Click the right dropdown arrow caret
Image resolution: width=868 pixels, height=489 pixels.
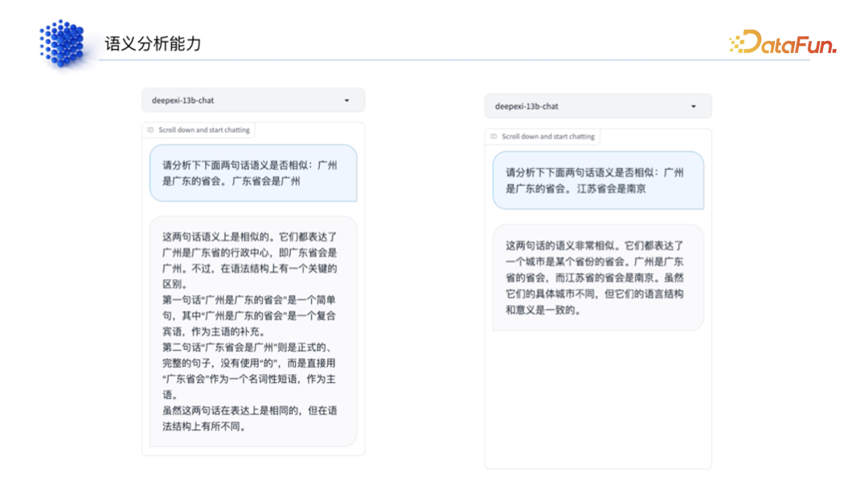click(694, 106)
